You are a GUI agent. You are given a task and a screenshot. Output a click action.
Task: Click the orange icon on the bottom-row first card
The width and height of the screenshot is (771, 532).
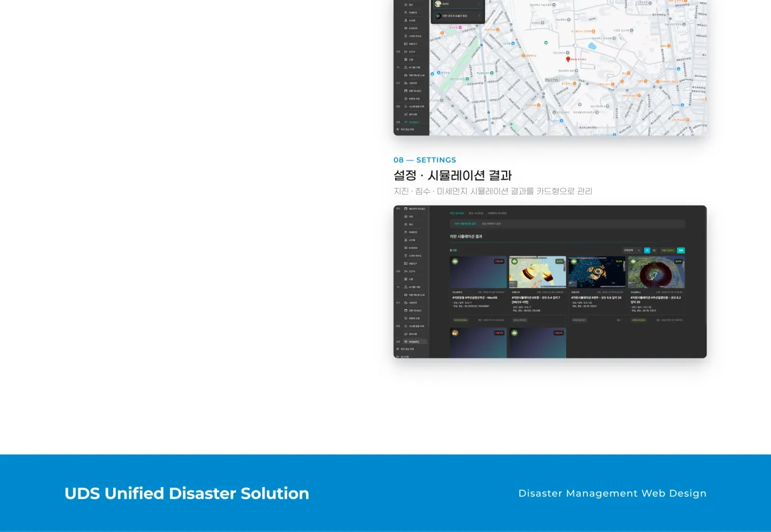click(455, 333)
